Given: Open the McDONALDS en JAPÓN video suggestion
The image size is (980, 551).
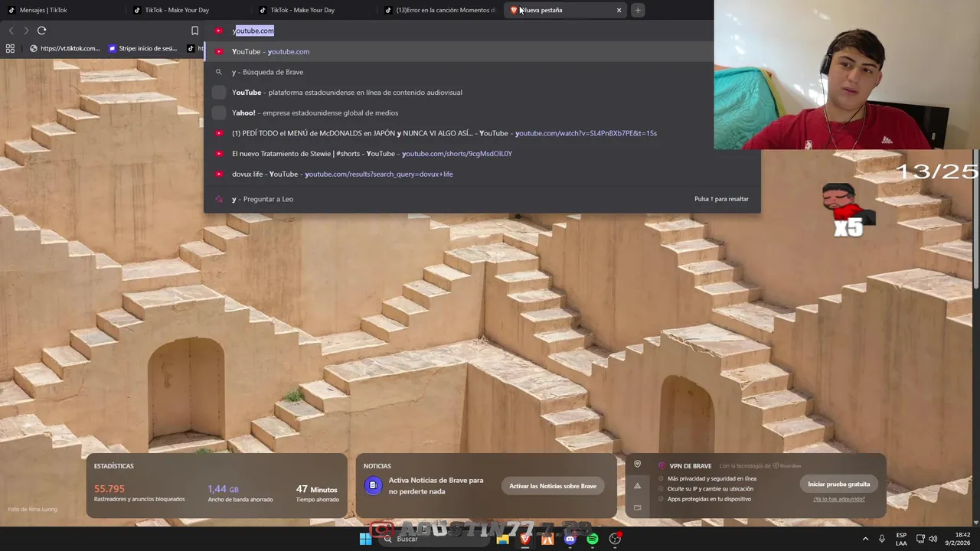Looking at the screenshot, I should coord(482,133).
